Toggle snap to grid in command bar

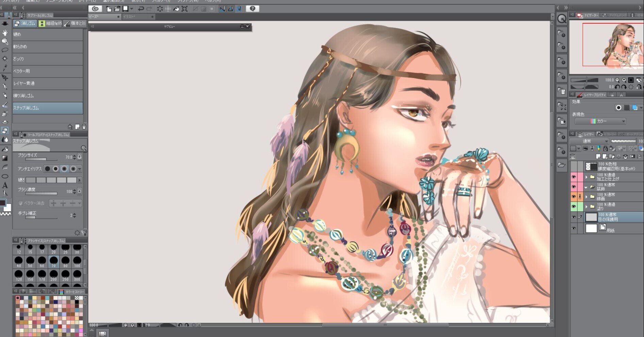(x=239, y=9)
